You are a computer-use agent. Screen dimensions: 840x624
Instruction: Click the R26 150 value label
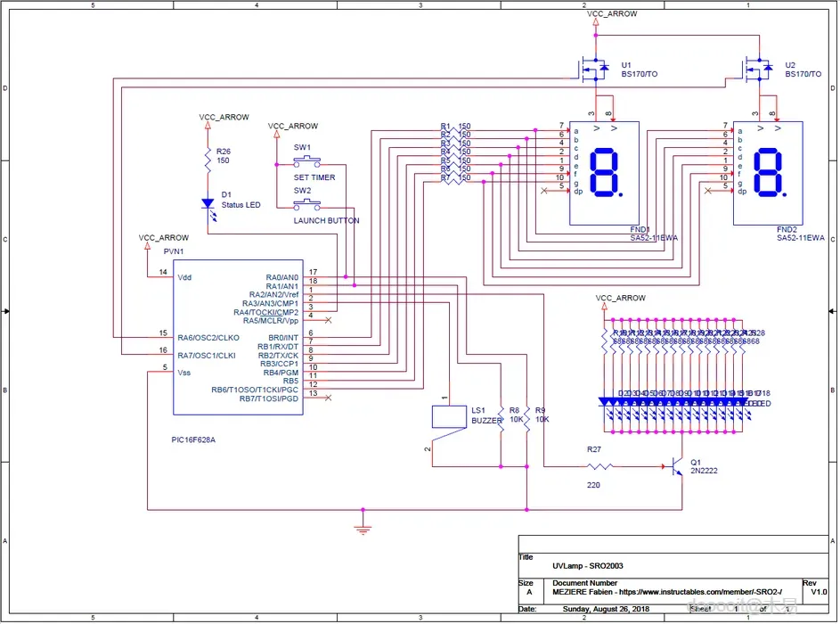[x=223, y=160]
